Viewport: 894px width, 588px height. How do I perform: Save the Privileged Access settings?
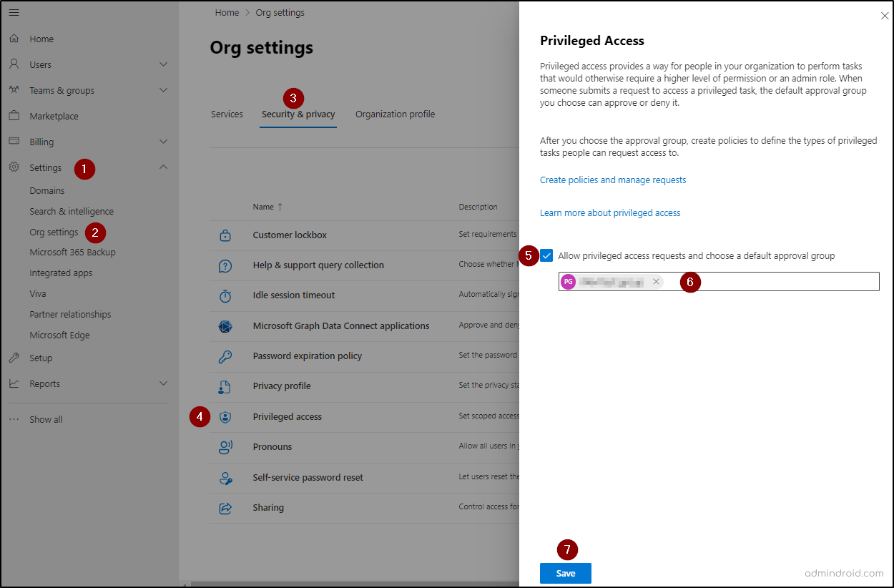click(565, 573)
